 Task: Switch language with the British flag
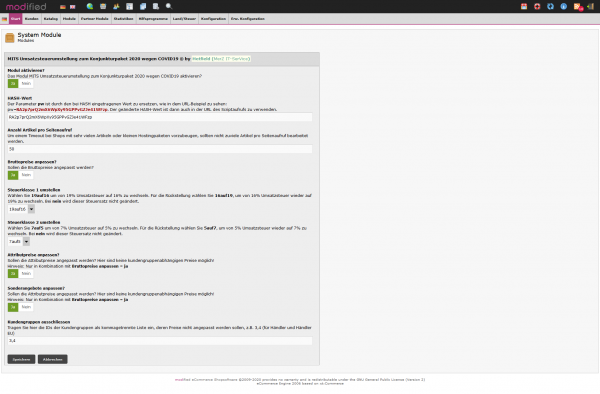(x=73, y=7)
